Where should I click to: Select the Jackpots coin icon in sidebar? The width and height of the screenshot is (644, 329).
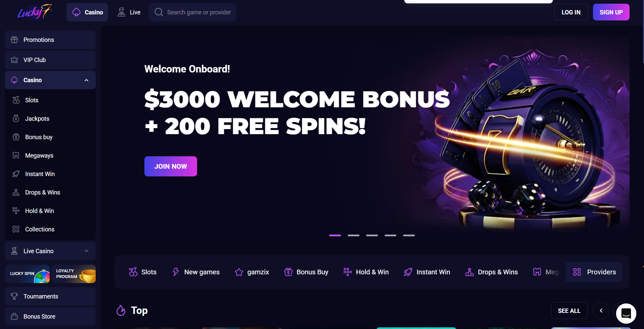pyautogui.click(x=16, y=118)
